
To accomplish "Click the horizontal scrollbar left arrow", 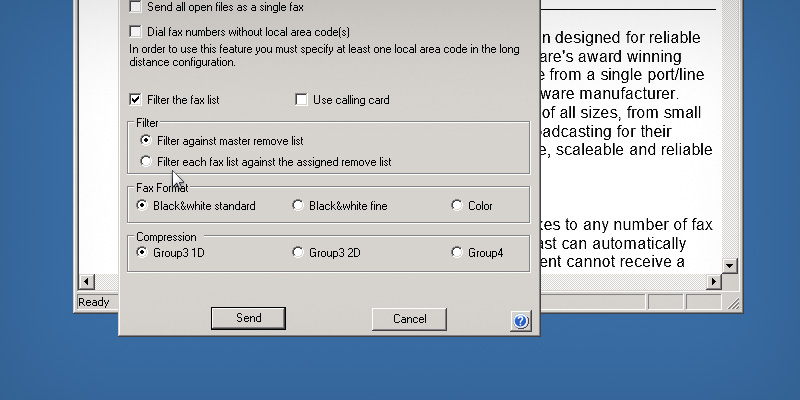I will coord(85,283).
